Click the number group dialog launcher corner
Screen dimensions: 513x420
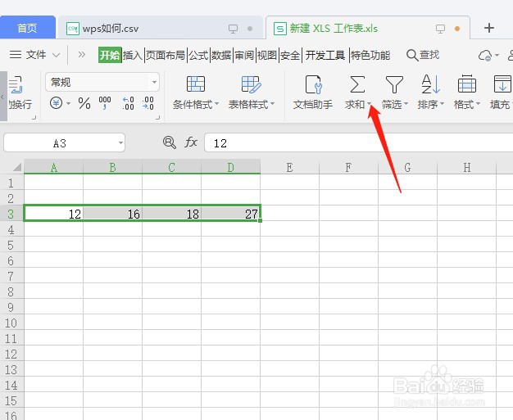pos(157,117)
